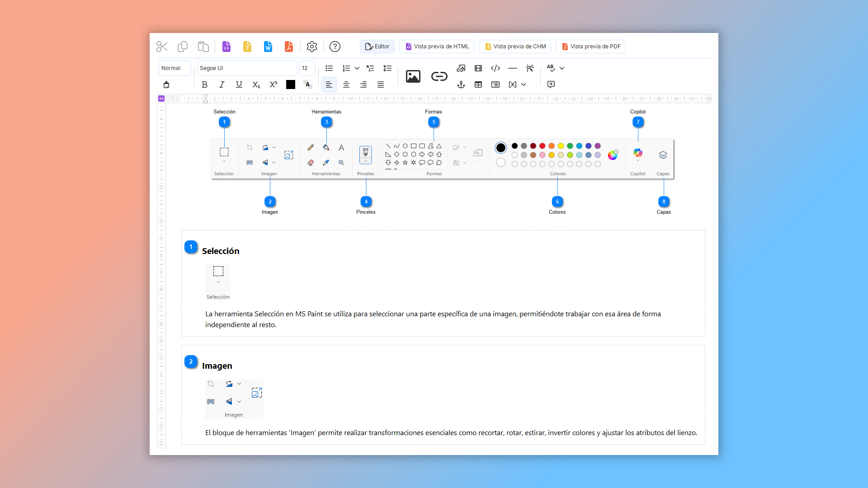Click the font size 12 field

tap(307, 68)
